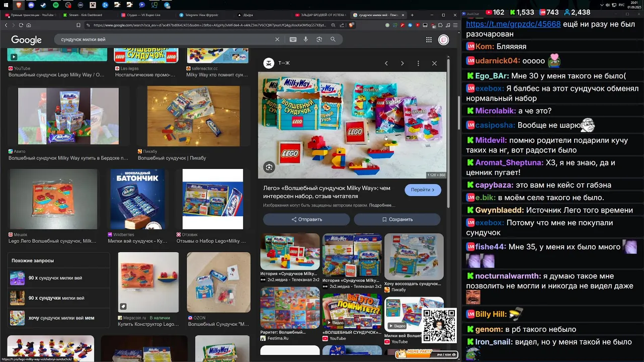Image resolution: width=644 pixels, height=362 pixels.
Task: Show previous image in preview panel
Action: coord(386,63)
